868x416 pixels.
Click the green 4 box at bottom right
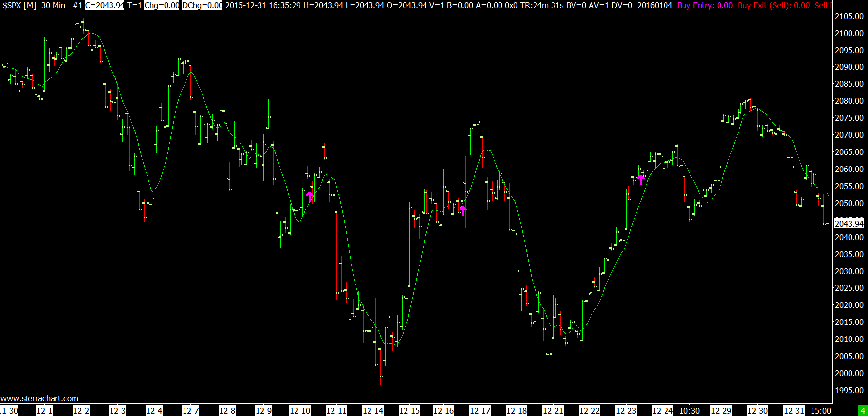tap(863, 411)
